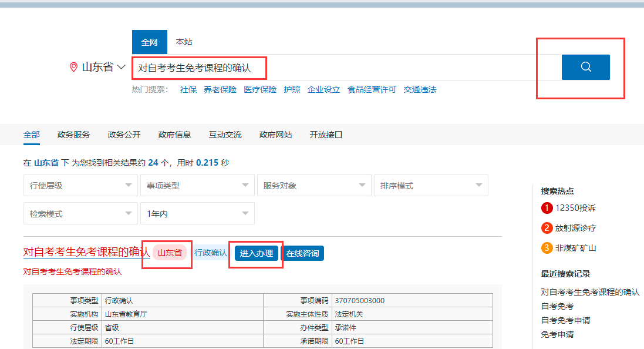
Task: Open the 对自考考生免考课程的确认 result title
Action: 86,252
